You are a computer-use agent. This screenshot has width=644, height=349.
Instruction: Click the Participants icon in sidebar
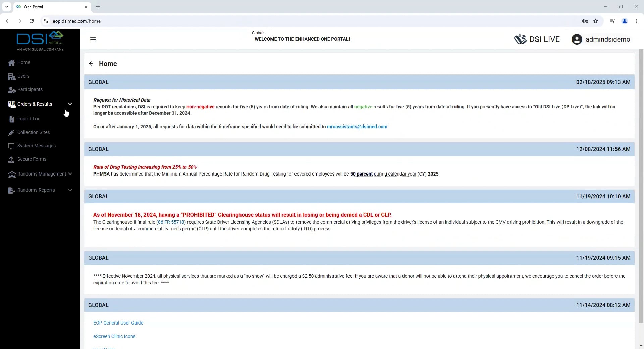coord(12,90)
